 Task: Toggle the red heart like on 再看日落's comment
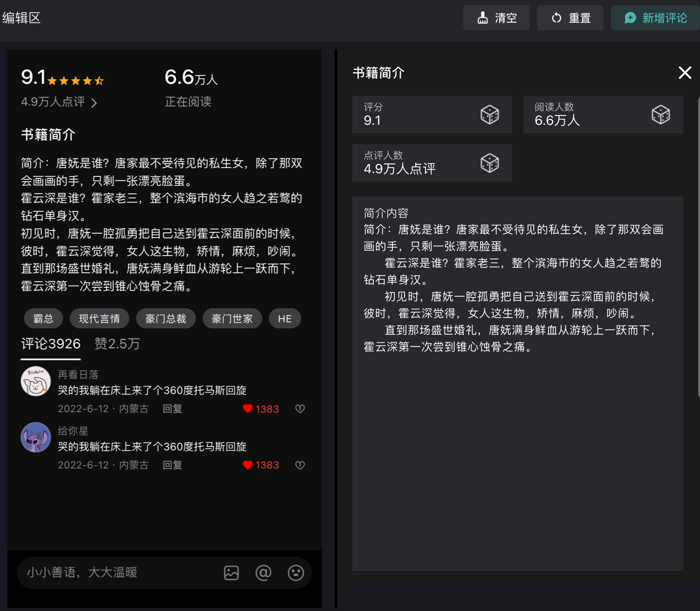pyautogui.click(x=247, y=409)
